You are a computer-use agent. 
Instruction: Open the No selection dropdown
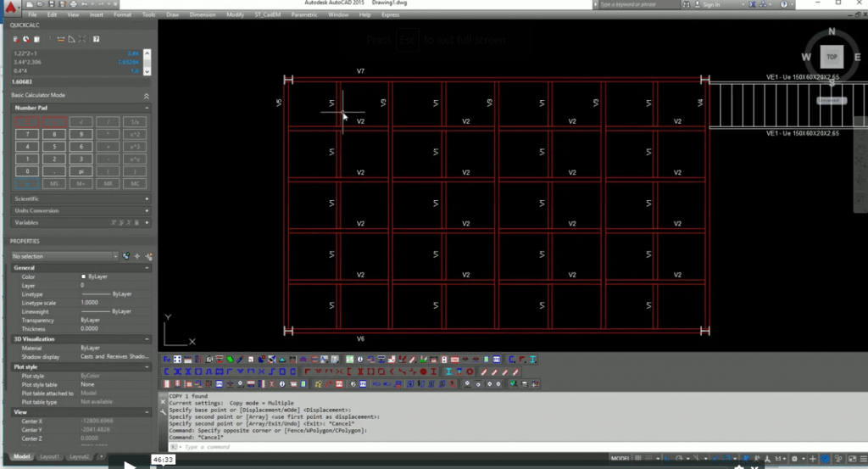coord(65,256)
